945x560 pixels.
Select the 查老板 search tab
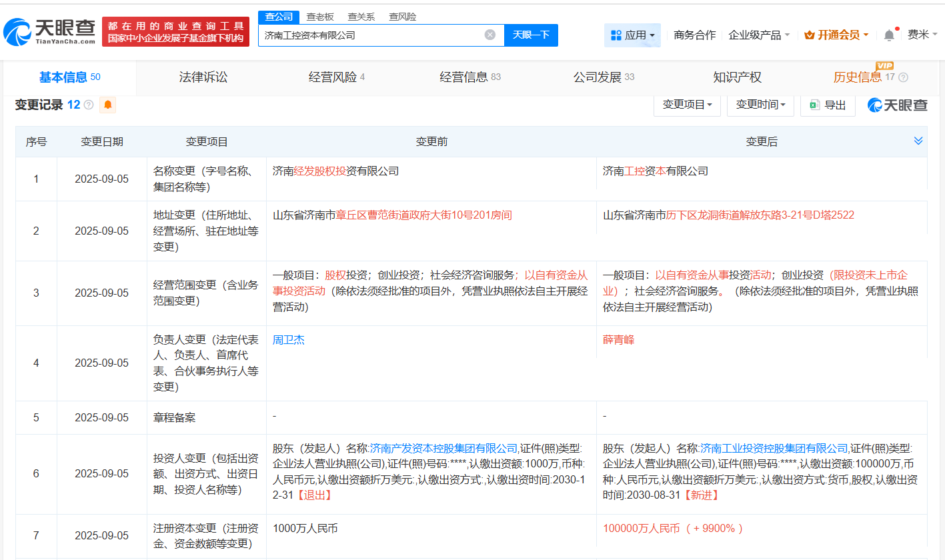(x=319, y=16)
